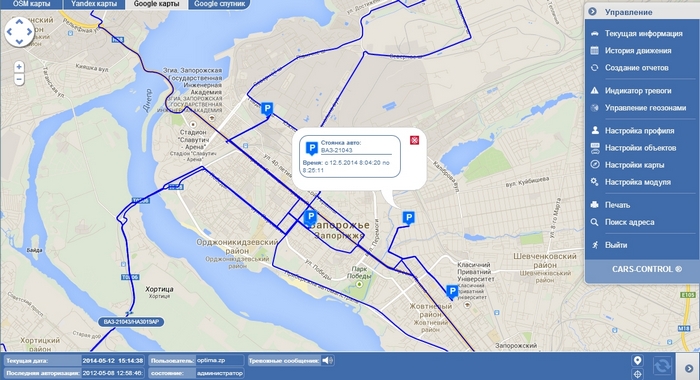Image resolution: width=700 pixels, height=380 pixels.
Task: Click parking marker at the Запорожье label
Action: (310, 218)
